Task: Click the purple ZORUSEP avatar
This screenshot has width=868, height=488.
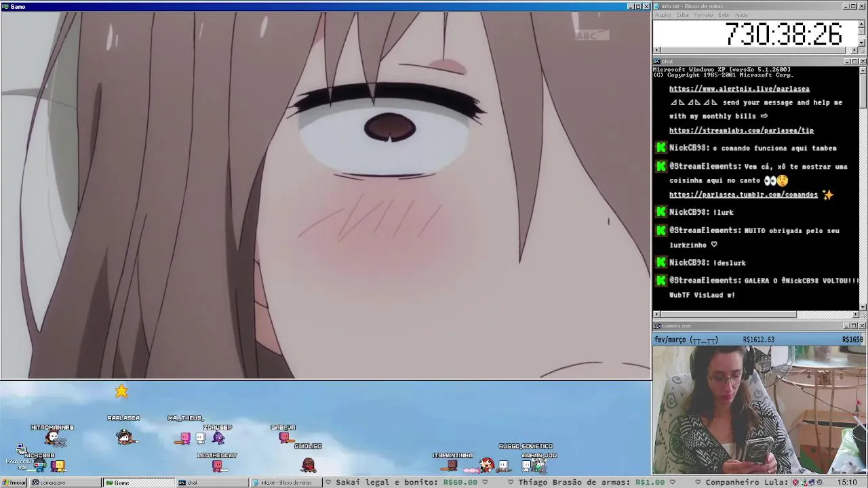Action: [218, 438]
